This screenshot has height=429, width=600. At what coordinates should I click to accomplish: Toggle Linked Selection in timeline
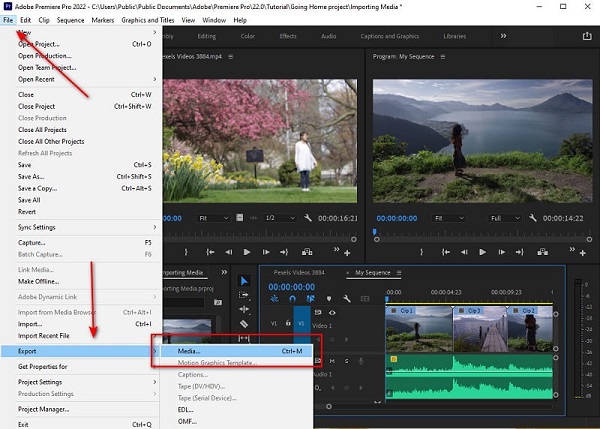click(310, 299)
